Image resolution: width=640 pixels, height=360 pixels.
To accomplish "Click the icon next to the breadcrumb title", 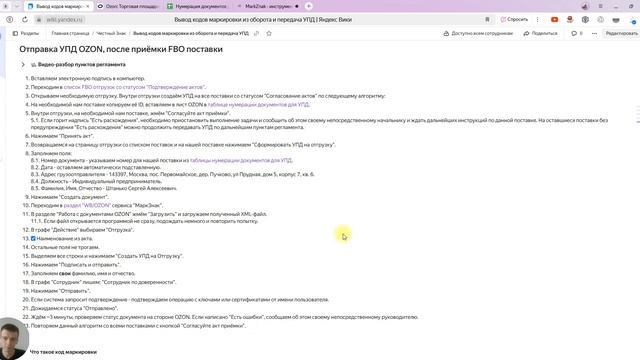I will pyautogui.click(x=256, y=33).
